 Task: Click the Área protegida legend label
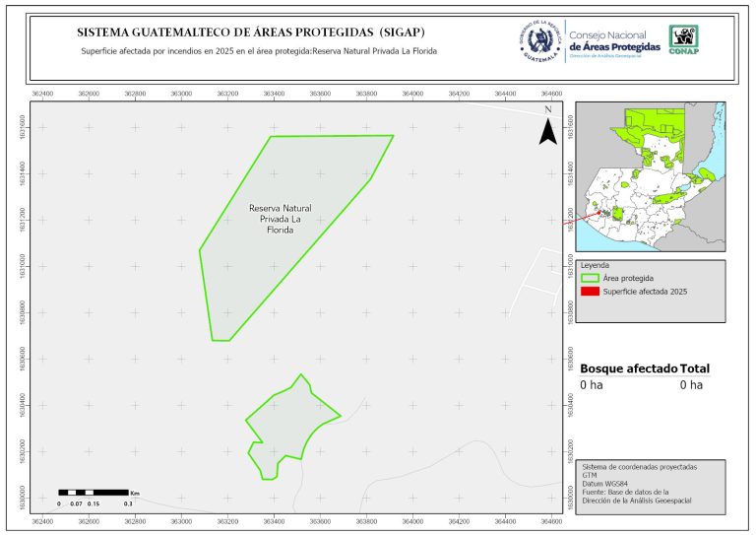coord(629,279)
